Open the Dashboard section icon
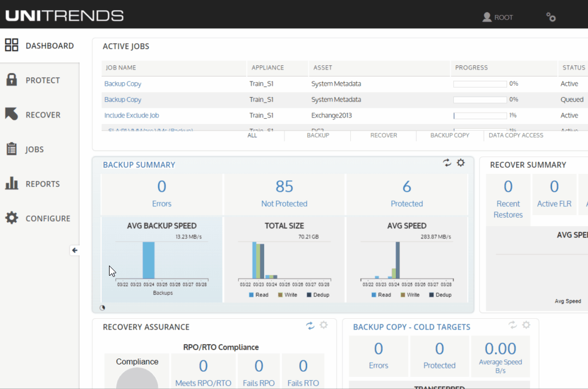The image size is (588, 389). point(11,45)
